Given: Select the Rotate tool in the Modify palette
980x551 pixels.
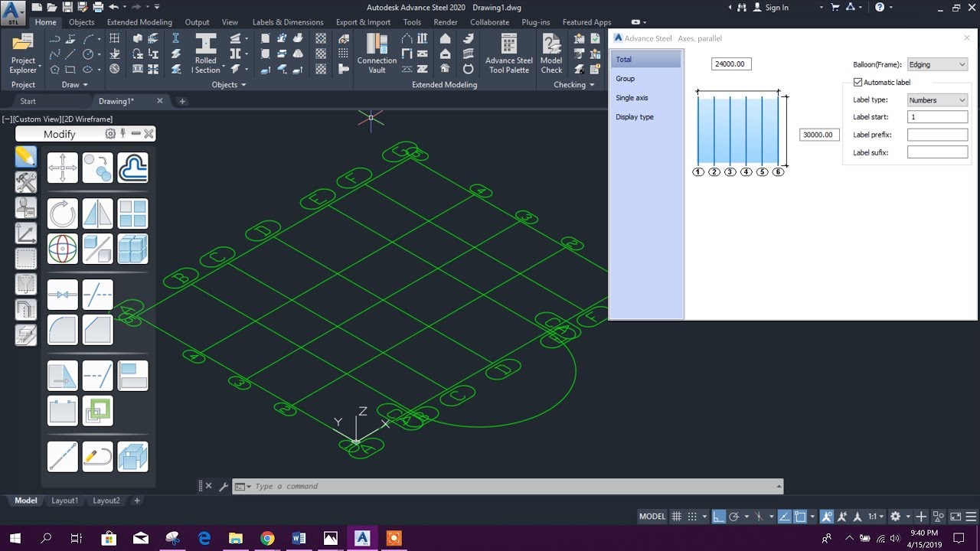Looking at the screenshot, I should [62, 214].
